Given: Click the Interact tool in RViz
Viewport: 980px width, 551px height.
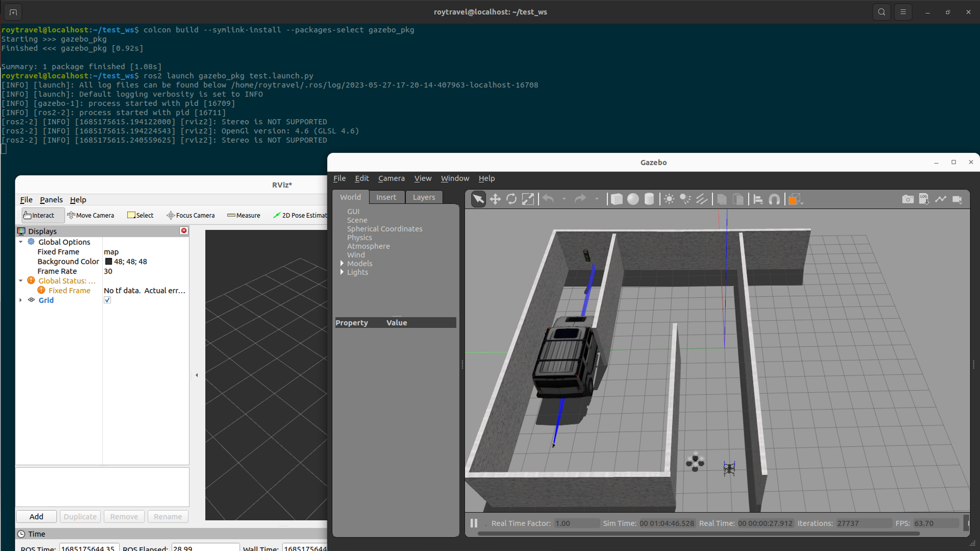Looking at the screenshot, I should pyautogui.click(x=39, y=215).
